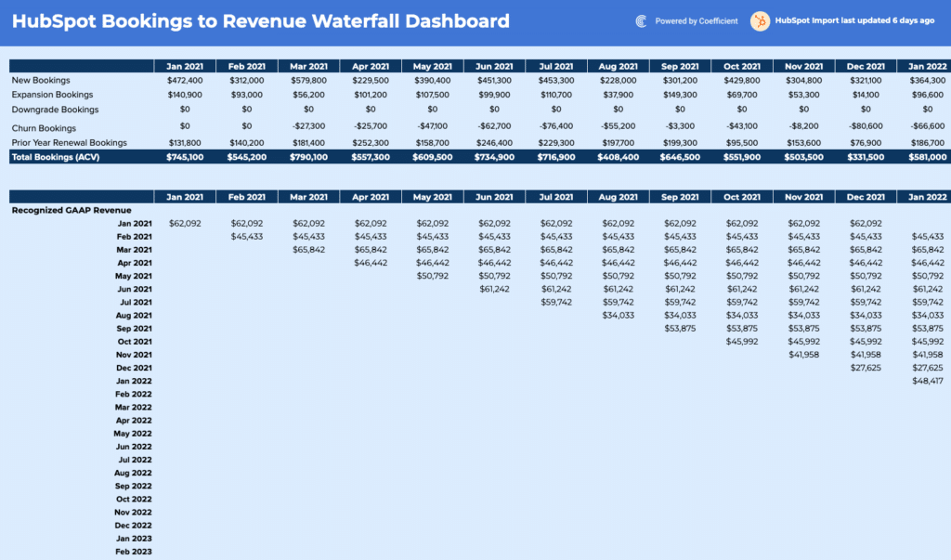The width and height of the screenshot is (951, 560).
Task: Click Churn Bookings value -$80,600 for Dec 2021
Action: coord(866,126)
